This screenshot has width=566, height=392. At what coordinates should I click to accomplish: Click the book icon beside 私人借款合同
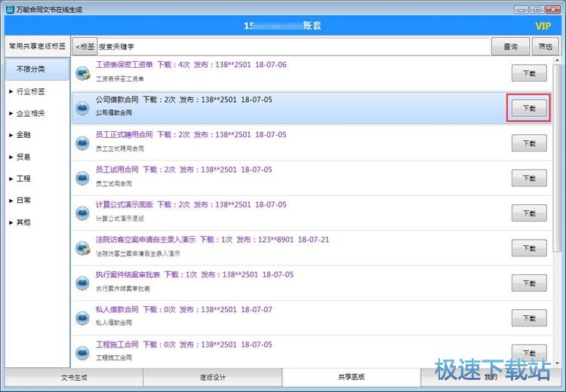tap(83, 318)
